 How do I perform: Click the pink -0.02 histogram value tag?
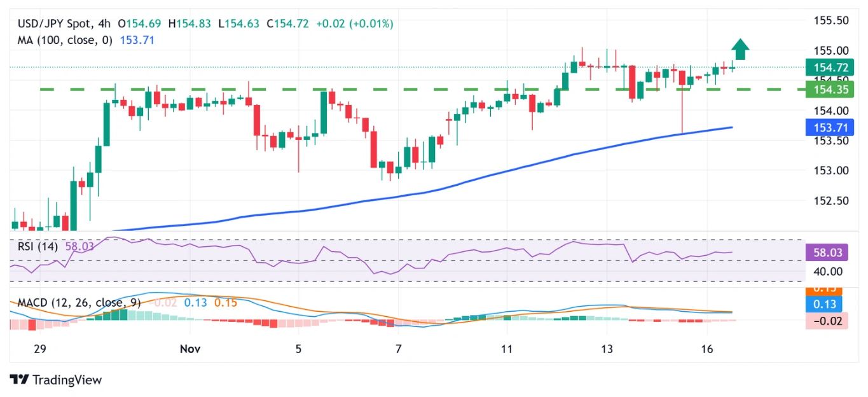[829, 321]
